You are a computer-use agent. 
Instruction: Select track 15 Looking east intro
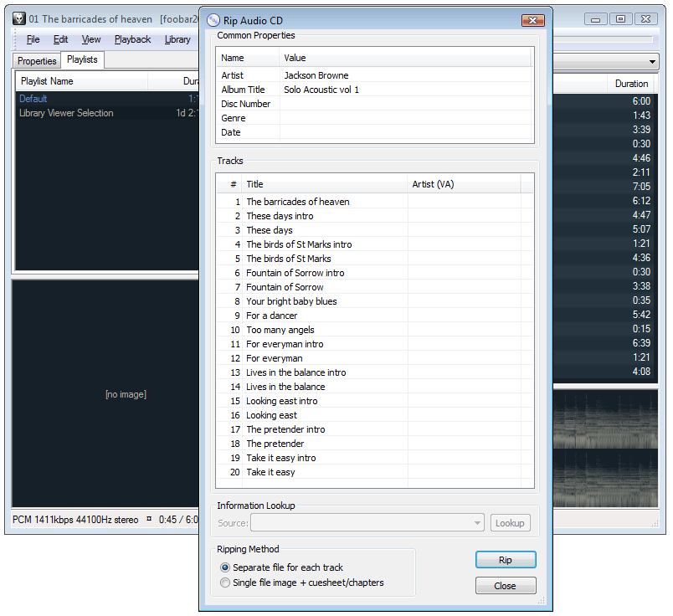(x=375, y=401)
